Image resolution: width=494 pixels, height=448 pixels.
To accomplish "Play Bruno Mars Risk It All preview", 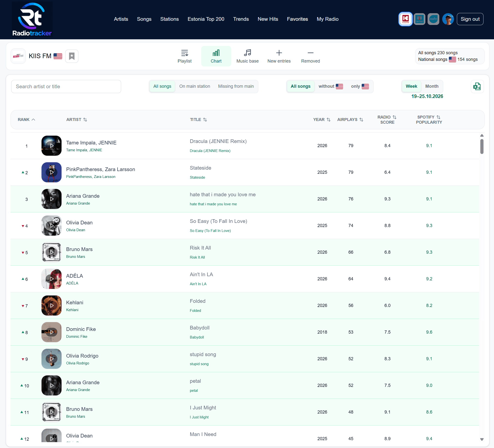I will tap(52, 252).
